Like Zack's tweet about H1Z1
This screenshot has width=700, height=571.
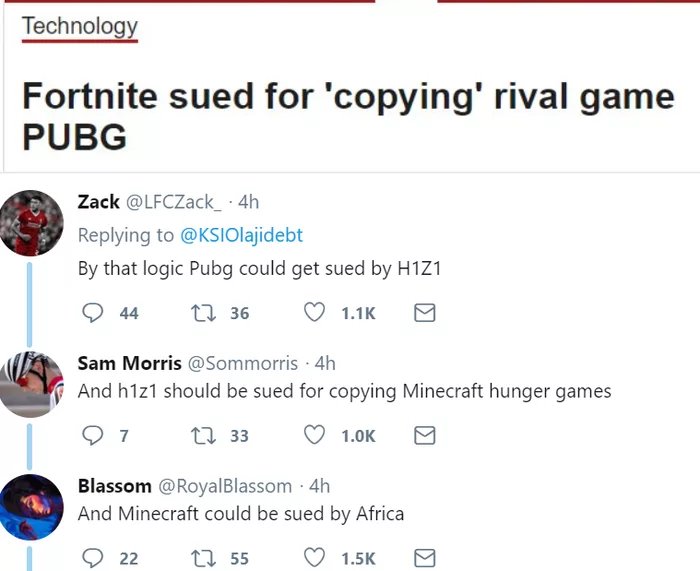point(314,313)
